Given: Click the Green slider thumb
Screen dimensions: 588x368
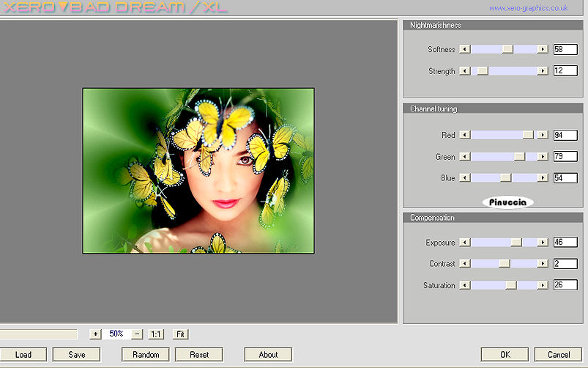Looking at the screenshot, I should (x=519, y=157).
